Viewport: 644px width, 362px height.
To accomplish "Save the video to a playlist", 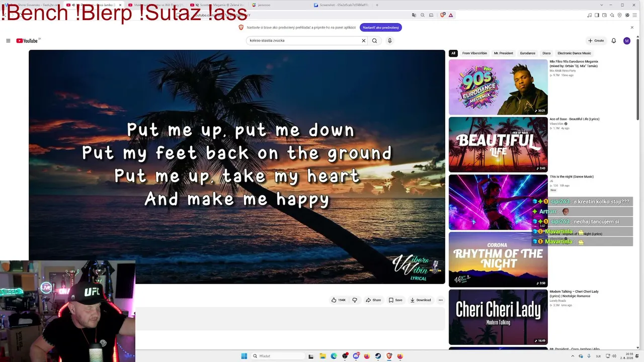I will [395, 300].
